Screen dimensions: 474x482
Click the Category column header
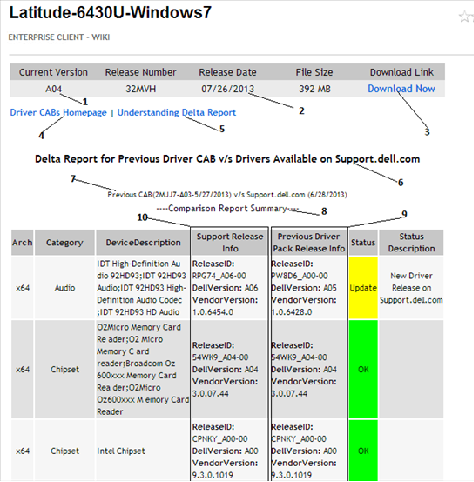coord(65,242)
